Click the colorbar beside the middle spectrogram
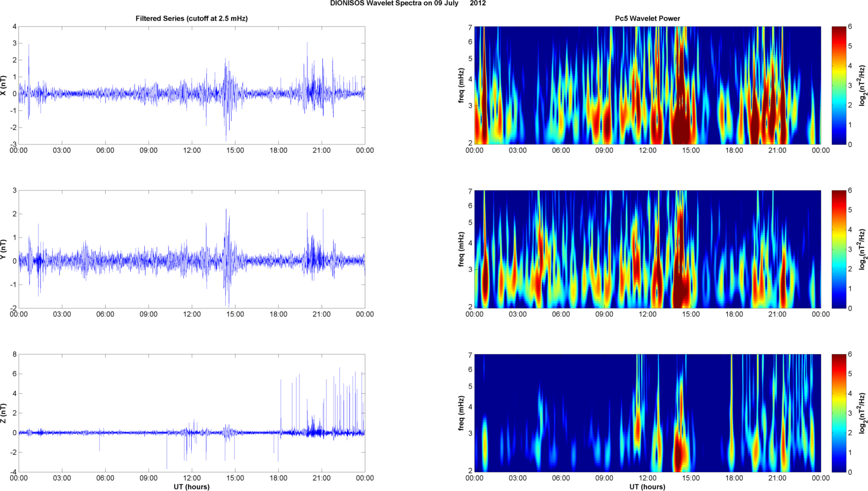This screenshot has height=491, width=868. (839, 249)
